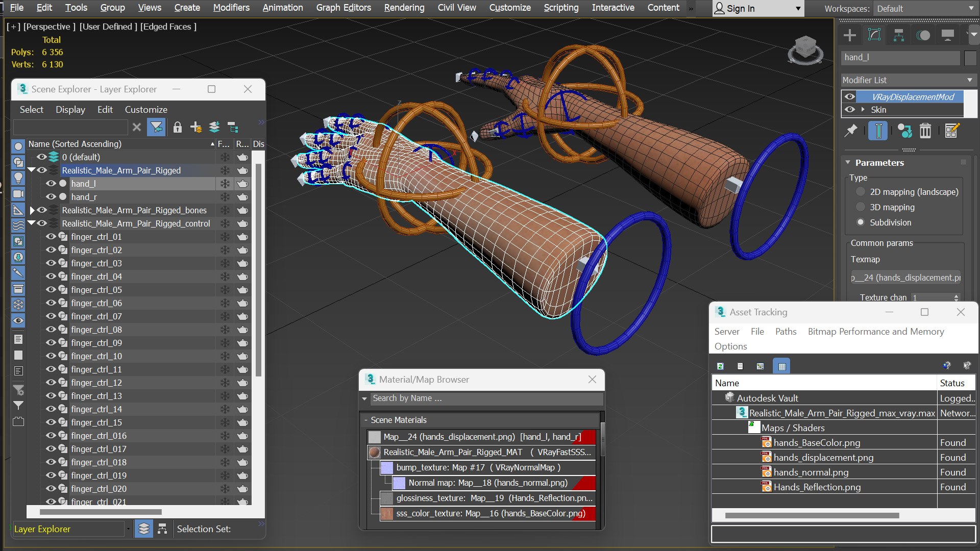Toggle Display Geometry filter in Scene Explorer

pyautogui.click(x=18, y=146)
